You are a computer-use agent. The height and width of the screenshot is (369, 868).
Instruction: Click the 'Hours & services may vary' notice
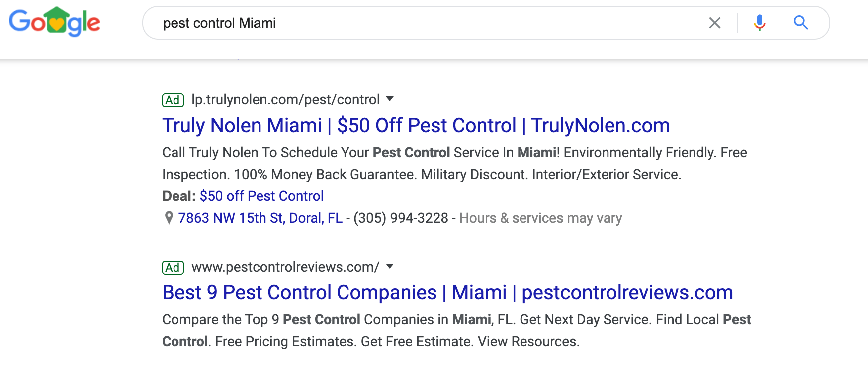[x=541, y=218]
